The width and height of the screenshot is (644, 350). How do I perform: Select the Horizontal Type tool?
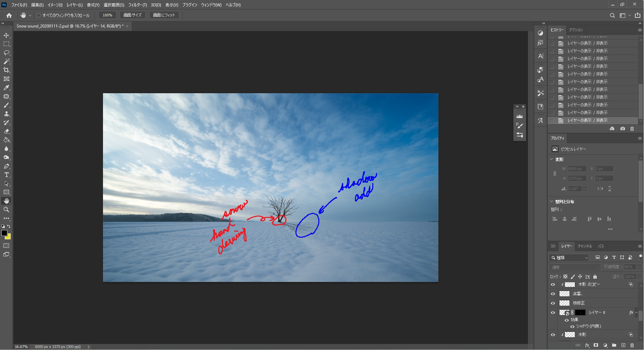coord(6,175)
